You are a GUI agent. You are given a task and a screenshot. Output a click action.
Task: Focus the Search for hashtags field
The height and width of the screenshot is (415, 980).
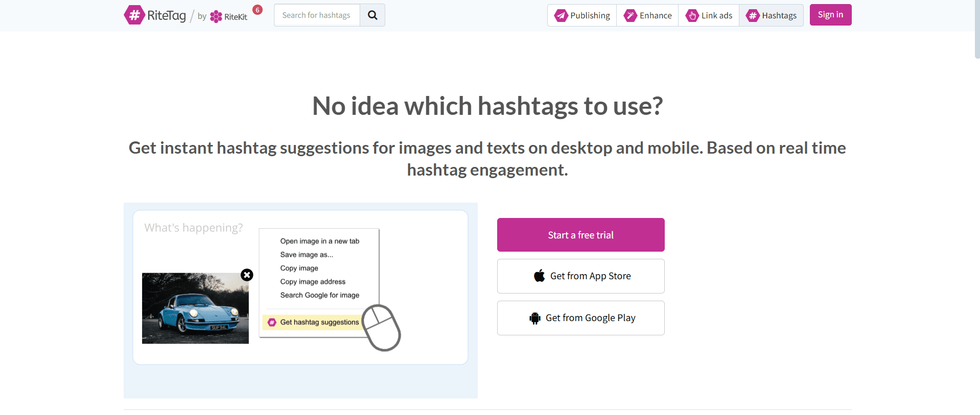(x=317, y=15)
